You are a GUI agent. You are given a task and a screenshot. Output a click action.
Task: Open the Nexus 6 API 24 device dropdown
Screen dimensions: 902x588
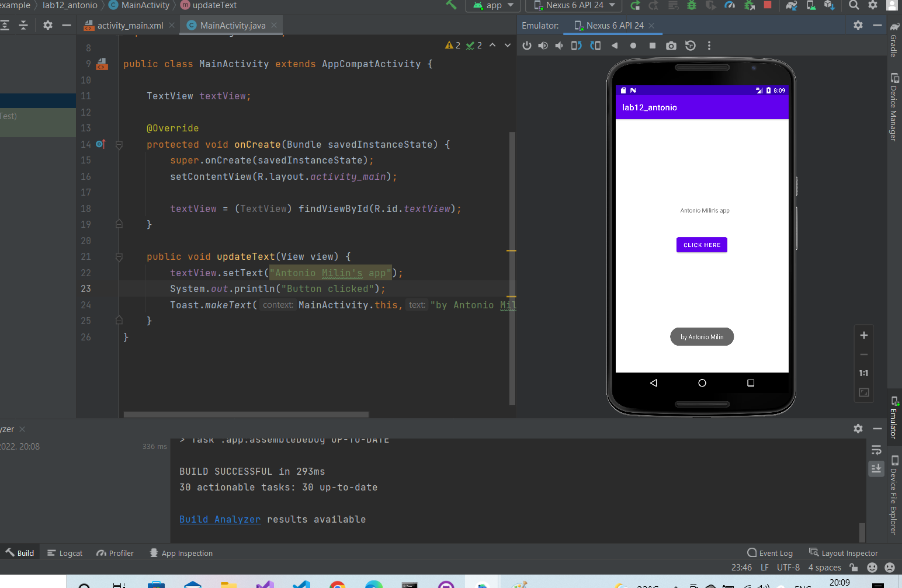(x=575, y=5)
